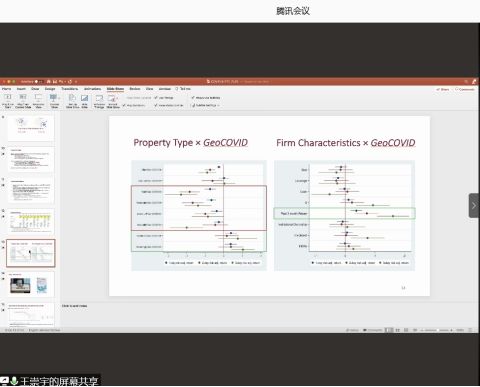This screenshot has width=480, height=387.
Task: Click Record Slide Show icon
Action: click(x=112, y=98)
